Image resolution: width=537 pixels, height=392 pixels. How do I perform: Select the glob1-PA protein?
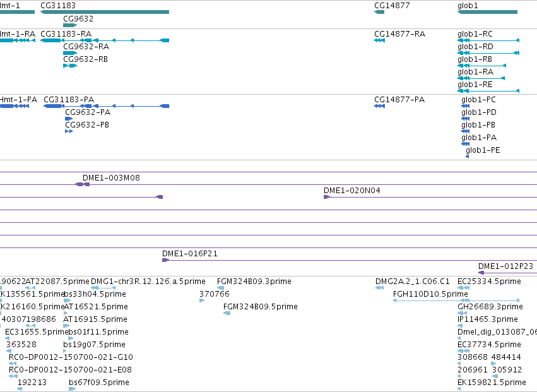466,145
